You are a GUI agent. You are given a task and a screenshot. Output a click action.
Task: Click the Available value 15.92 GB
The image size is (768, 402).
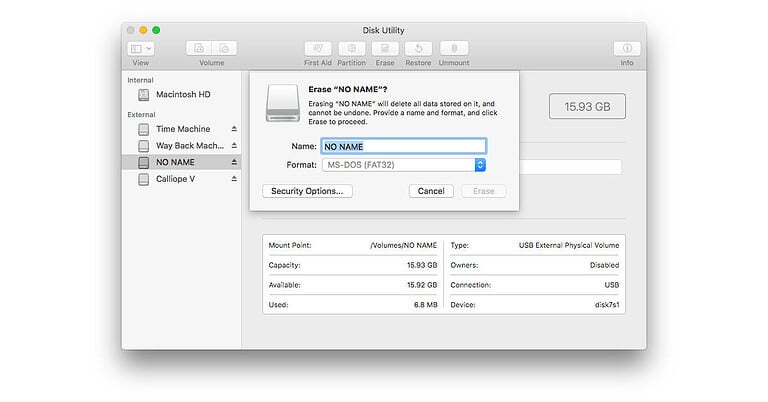(422, 285)
